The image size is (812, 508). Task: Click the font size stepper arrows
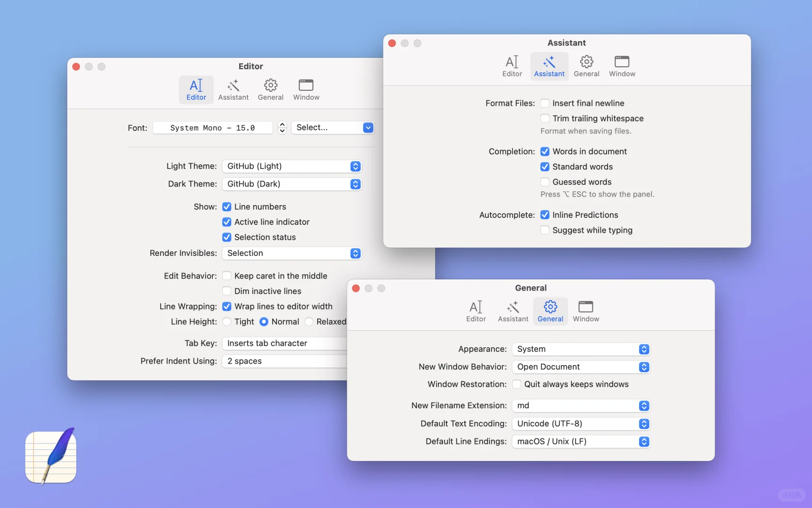(282, 127)
